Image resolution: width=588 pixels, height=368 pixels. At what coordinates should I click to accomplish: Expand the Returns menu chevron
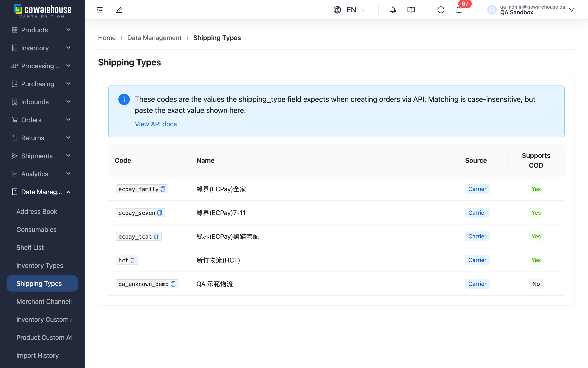(69, 138)
